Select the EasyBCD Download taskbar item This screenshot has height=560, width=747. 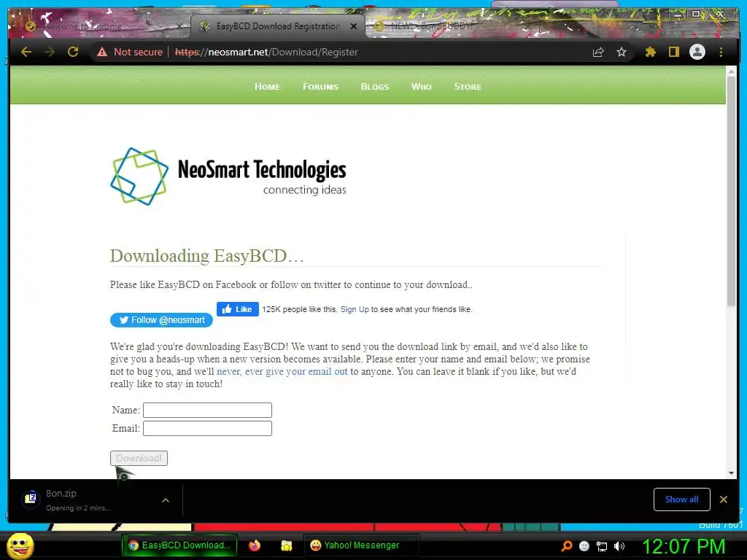pos(179,545)
